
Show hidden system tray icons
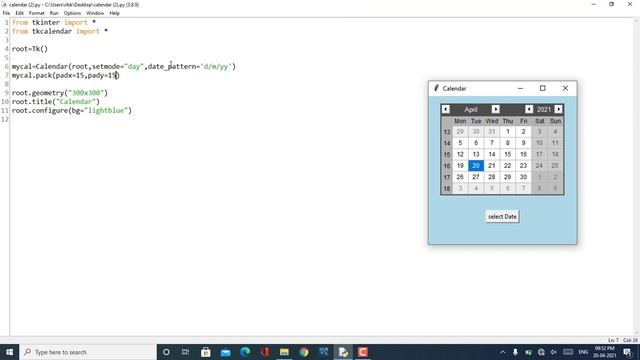[502, 352]
